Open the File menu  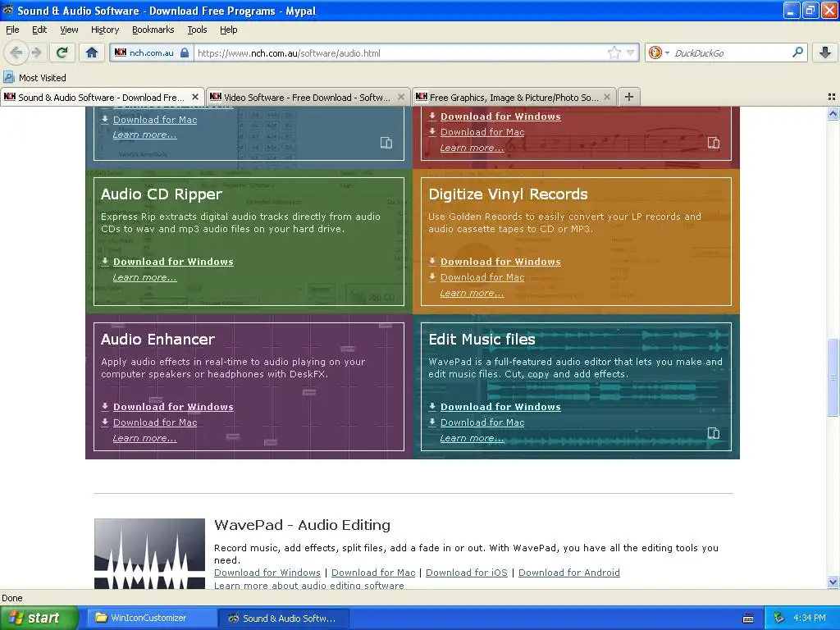[12, 30]
